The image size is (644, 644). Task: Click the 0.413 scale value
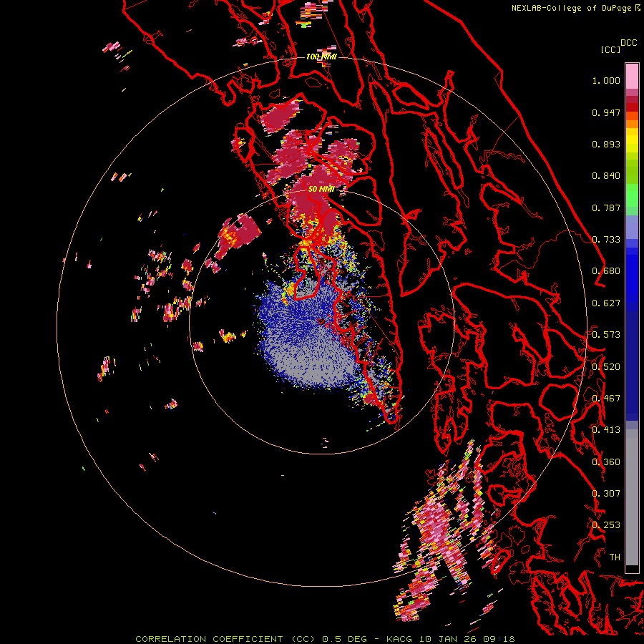coord(606,430)
